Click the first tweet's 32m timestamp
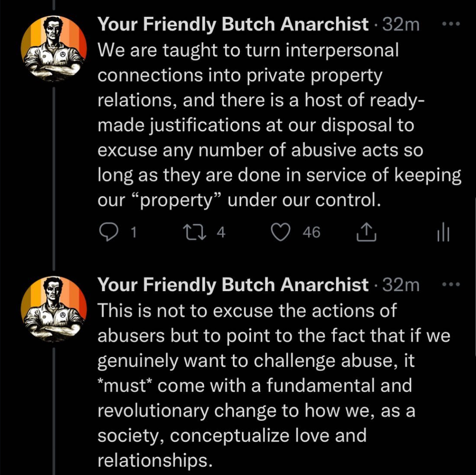The height and width of the screenshot is (475, 476). (400, 24)
